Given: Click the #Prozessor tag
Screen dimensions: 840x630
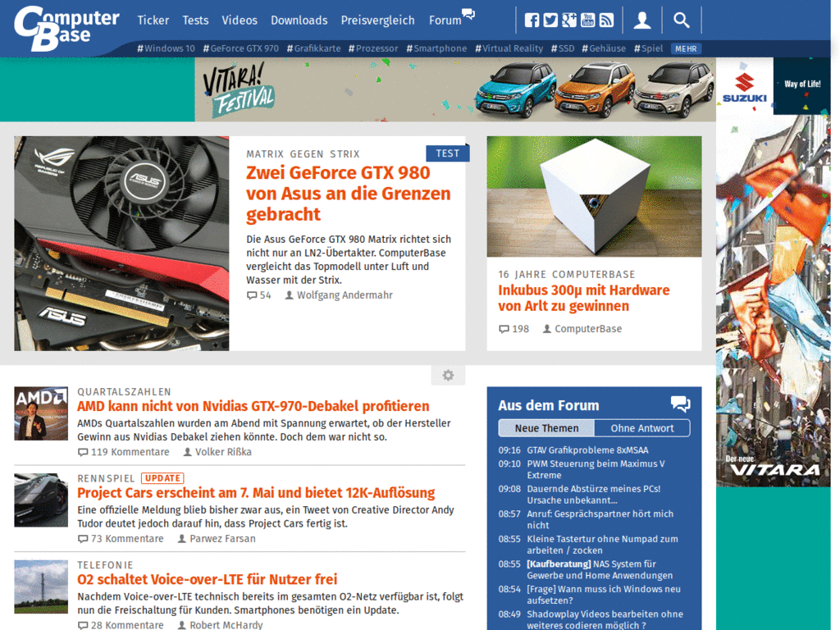Looking at the screenshot, I should pyautogui.click(x=373, y=48).
